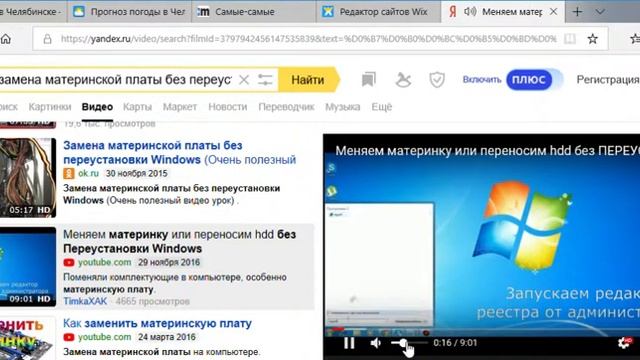Enable the 'плюс' subscription toggle
Screen dimensions: 640x360
[x=529, y=80]
